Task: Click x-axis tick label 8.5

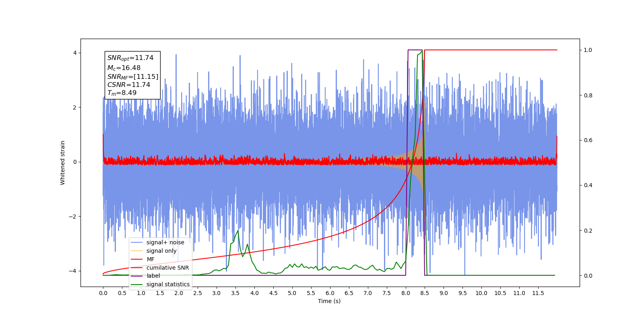Action: coord(425,293)
